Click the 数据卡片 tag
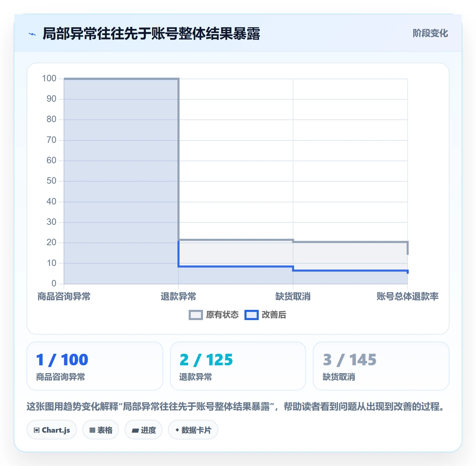The height and width of the screenshot is (466, 476). (x=193, y=430)
